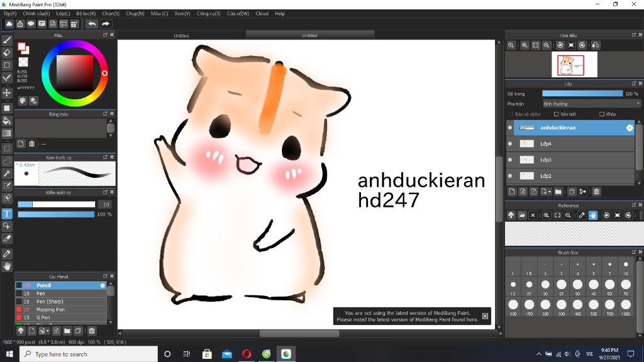Choose the G Pen brush
The image size is (644, 362).
pyautogui.click(x=61, y=317)
